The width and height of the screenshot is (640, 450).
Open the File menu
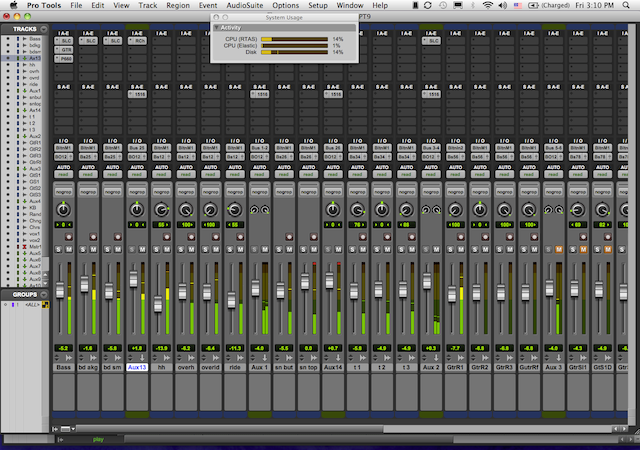point(76,5)
